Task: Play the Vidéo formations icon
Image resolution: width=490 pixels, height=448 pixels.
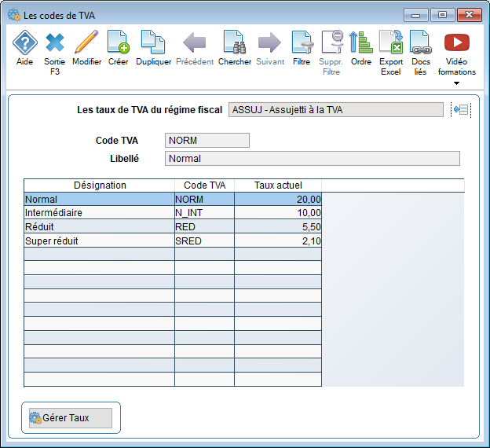Action: pyautogui.click(x=456, y=42)
